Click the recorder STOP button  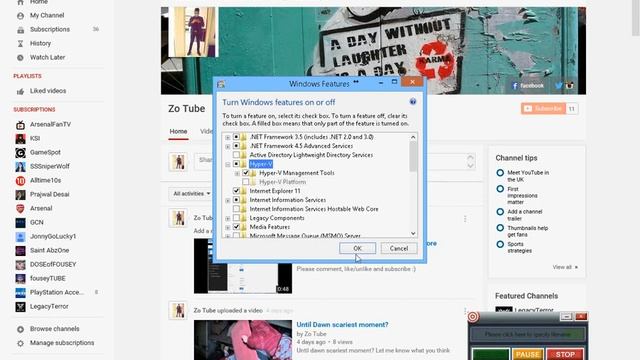[x=565, y=354]
